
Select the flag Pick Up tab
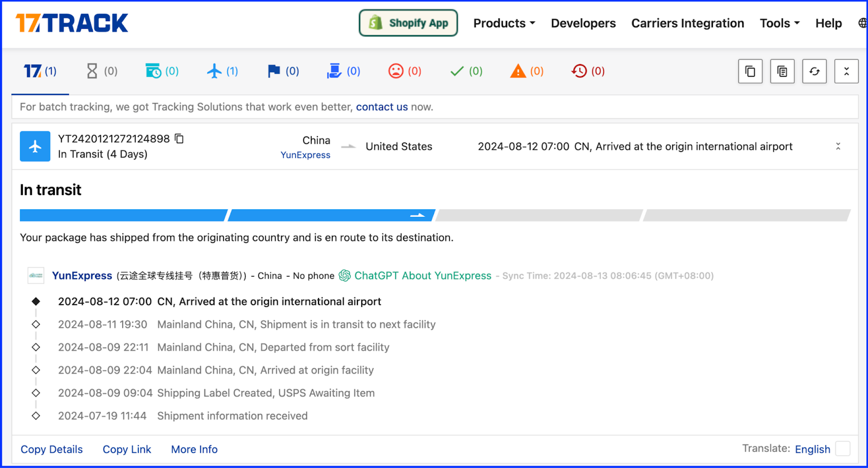click(283, 71)
